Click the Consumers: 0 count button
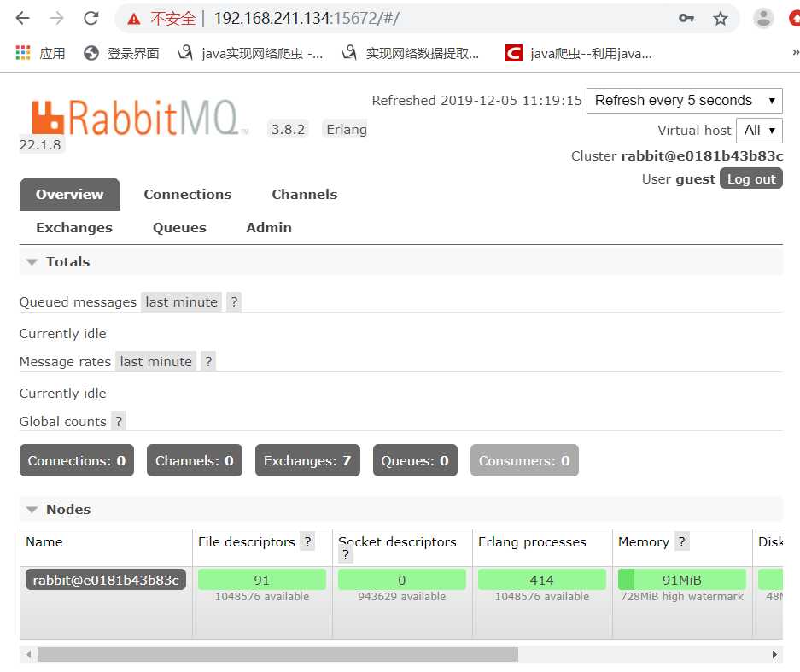Screen dimensions: 800x672 [x=524, y=460]
